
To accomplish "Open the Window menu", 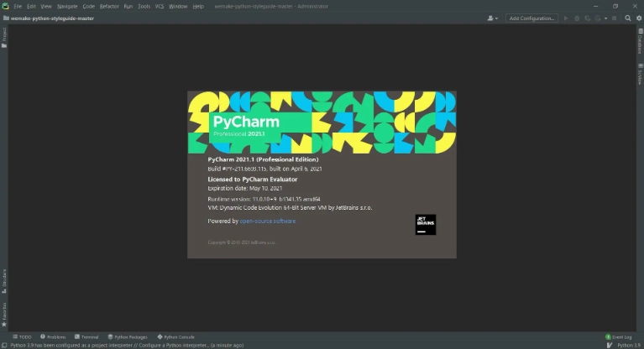I will click(x=178, y=6).
